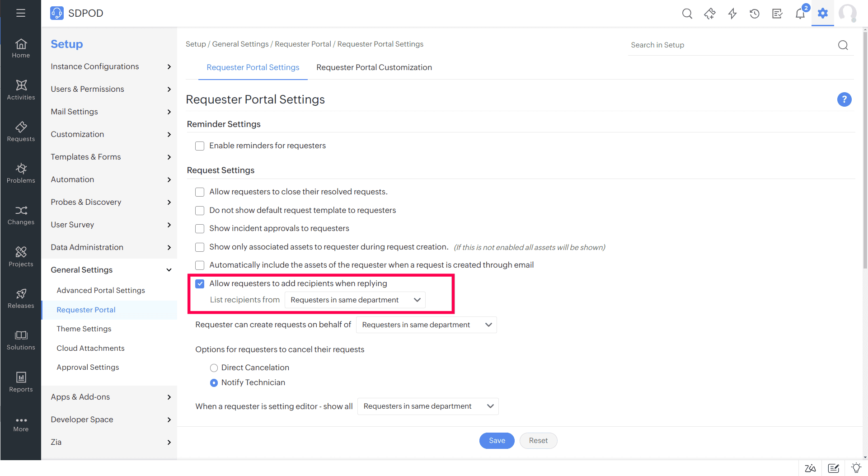The width and height of the screenshot is (868, 476).
Task: Open the create requests on behalf dropdown
Action: tap(426, 325)
